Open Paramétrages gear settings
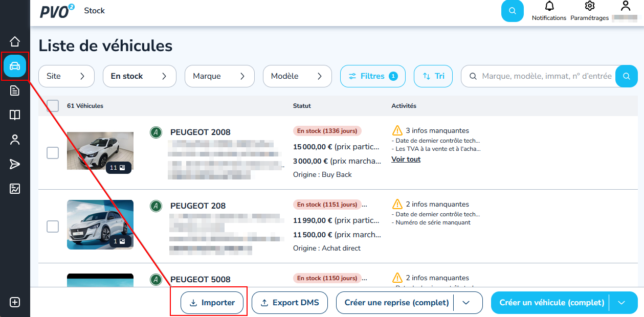 click(590, 11)
